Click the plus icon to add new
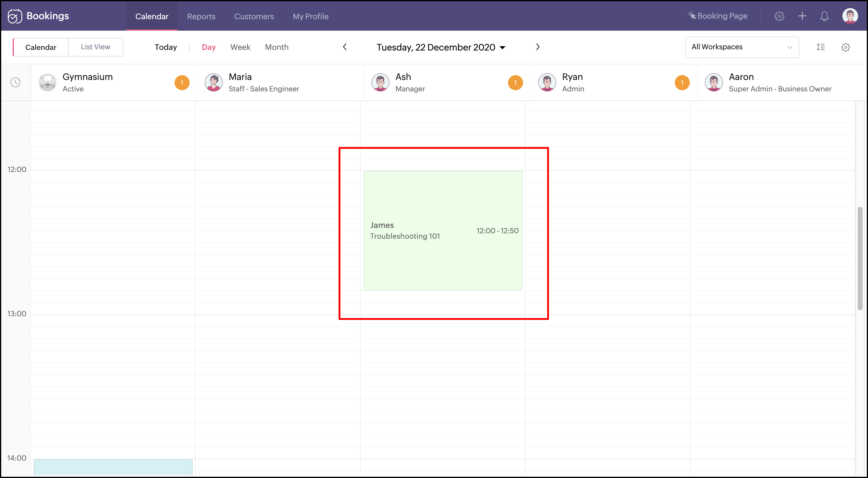The height and width of the screenshot is (478, 868). tap(802, 16)
